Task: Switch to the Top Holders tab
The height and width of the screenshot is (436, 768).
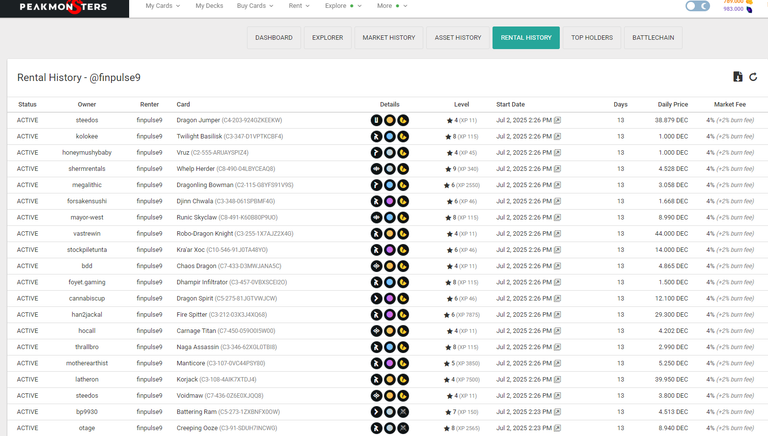Action: [x=592, y=38]
